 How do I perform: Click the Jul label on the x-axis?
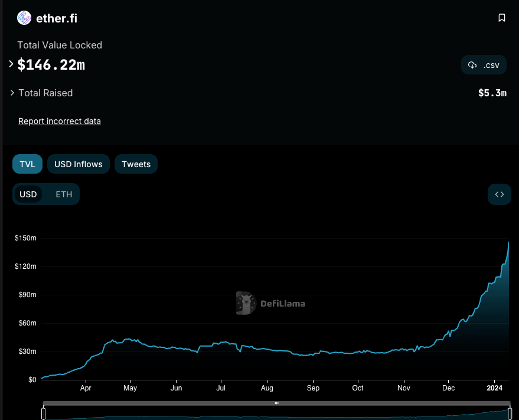tap(221, 388)
